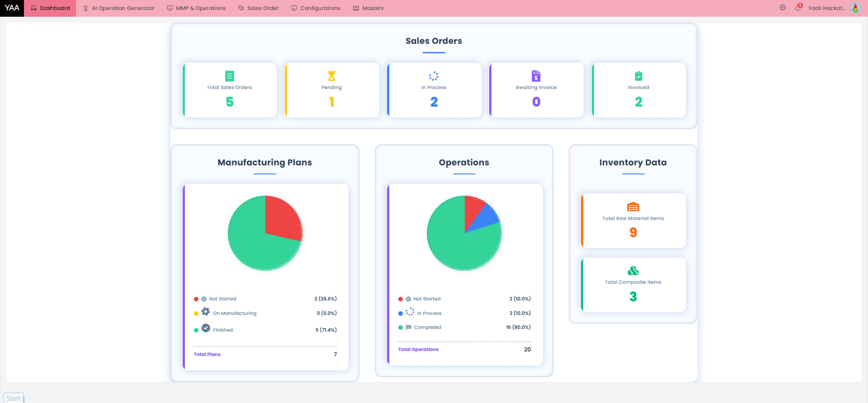868x403 pixels.
Task: Open the settings gear icon
Action: pyautogui.click(x=783, y=8)
